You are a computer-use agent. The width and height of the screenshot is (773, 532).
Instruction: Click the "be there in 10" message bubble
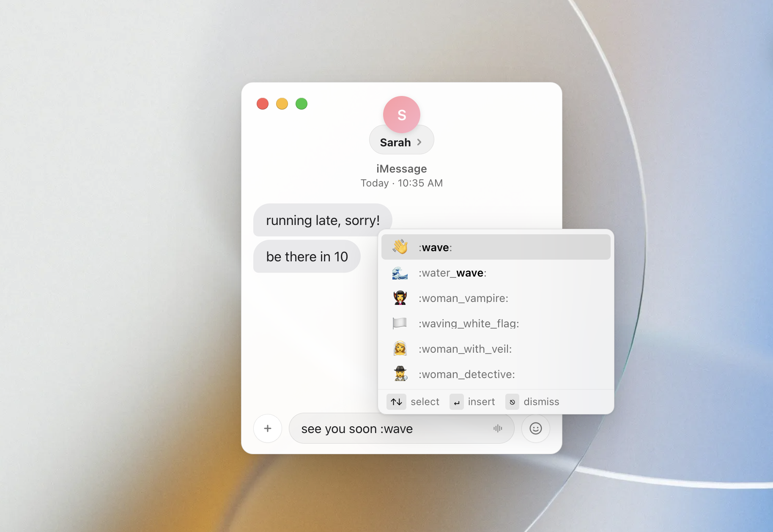(x=307, y=256)
